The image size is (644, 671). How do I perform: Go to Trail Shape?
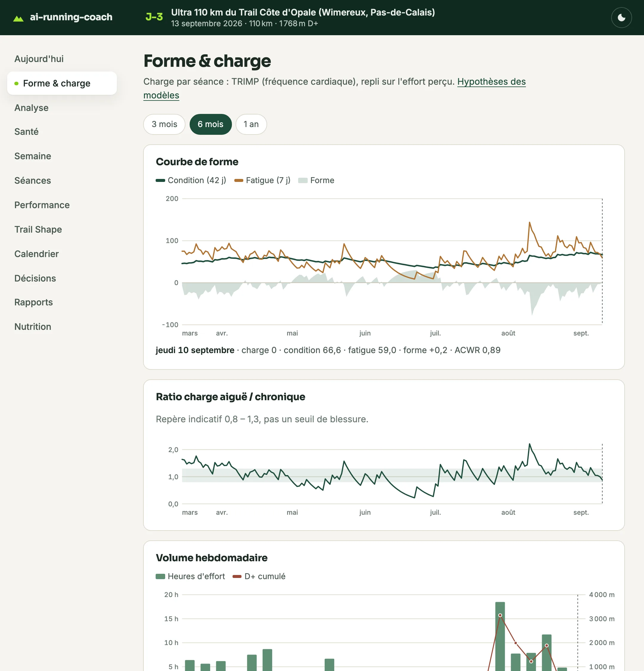click(38, 229)
